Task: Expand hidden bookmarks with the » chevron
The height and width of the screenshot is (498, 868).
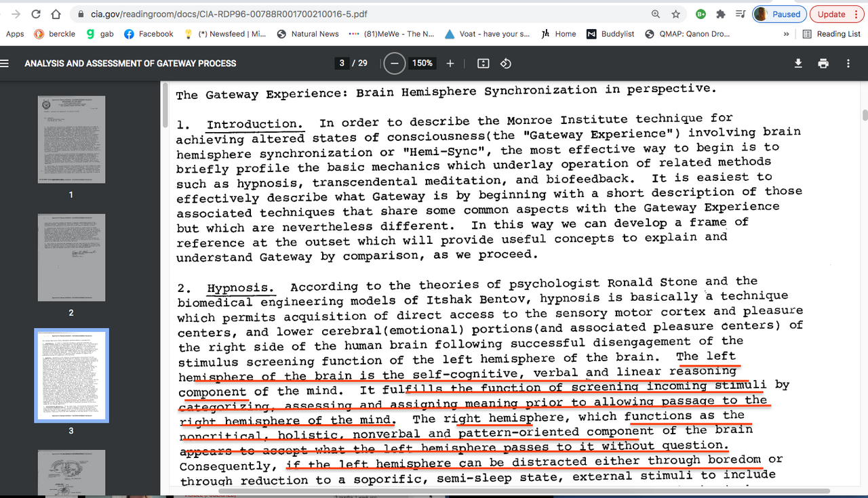Action: coord(786,34)
